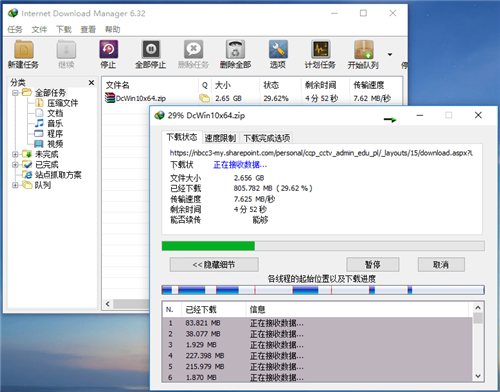Click the zip archive icon beside DcWin10x64.zip

click(x=110, y=98)
